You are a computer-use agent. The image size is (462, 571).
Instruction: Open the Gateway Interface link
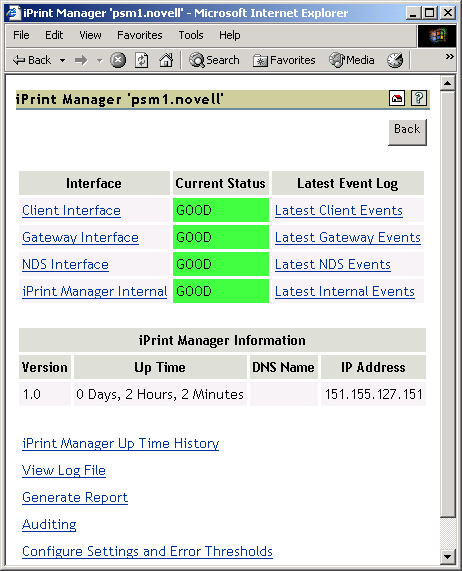point(80,237)
